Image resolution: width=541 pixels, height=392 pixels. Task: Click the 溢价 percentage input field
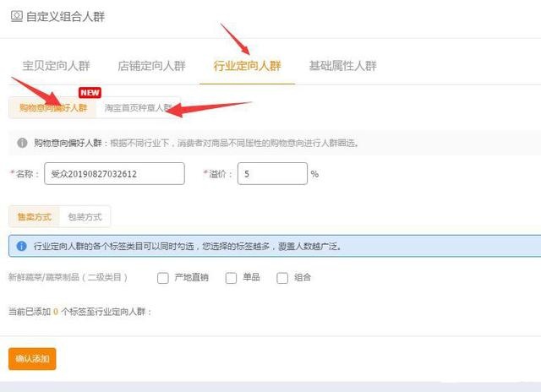272,174
